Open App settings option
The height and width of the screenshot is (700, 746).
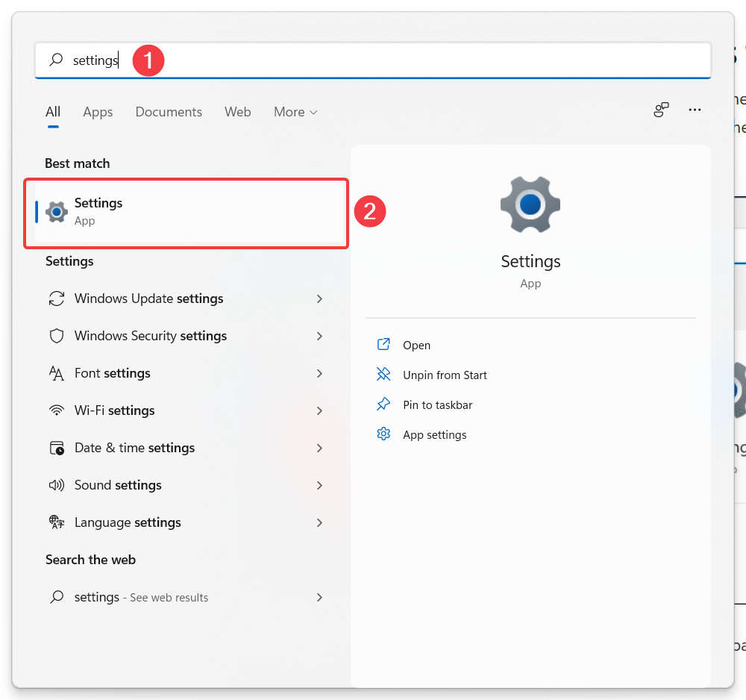coord(435,435)
